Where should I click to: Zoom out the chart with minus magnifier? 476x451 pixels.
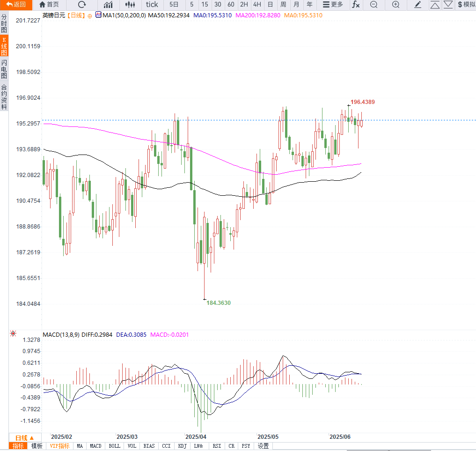(373, 5)
